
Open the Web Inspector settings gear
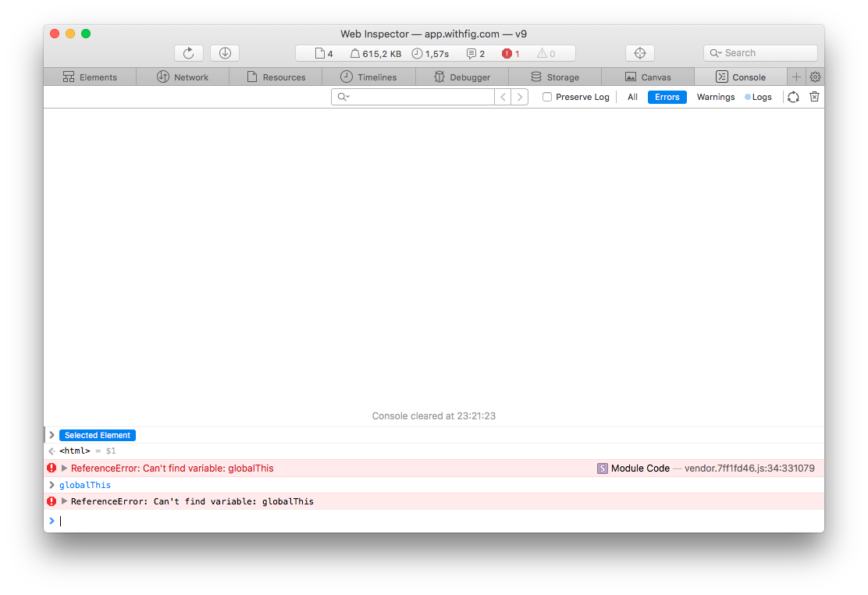coord(814,77)
